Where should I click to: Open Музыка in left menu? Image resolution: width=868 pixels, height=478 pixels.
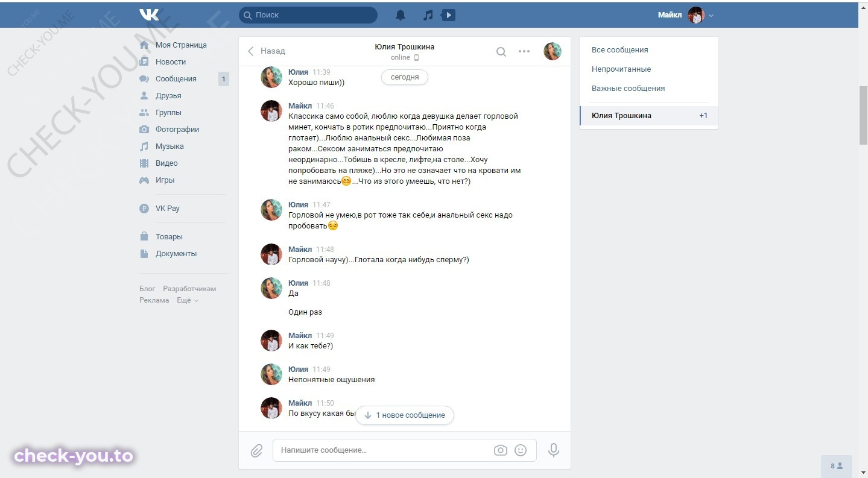(169, 146)
